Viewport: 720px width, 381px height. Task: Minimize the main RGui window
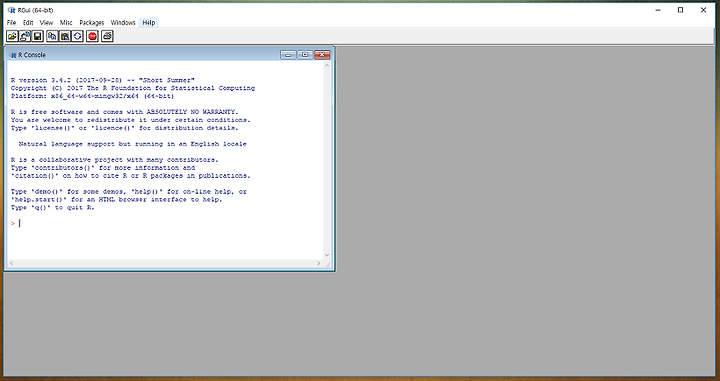(x=658, y=10)
